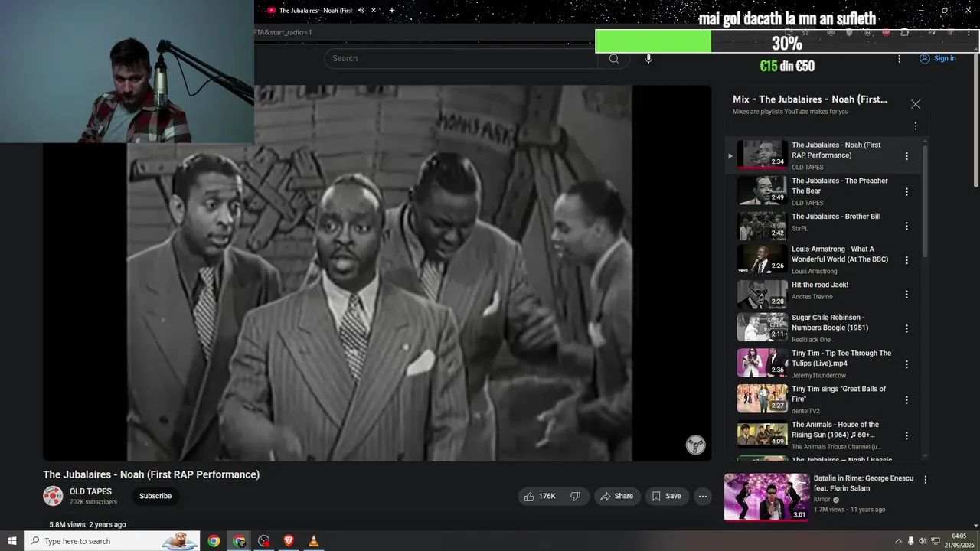This screenshot has width=980, height=551.
Task: Show hidden system tray icons chevron
Action: click(x=898, y=541)
